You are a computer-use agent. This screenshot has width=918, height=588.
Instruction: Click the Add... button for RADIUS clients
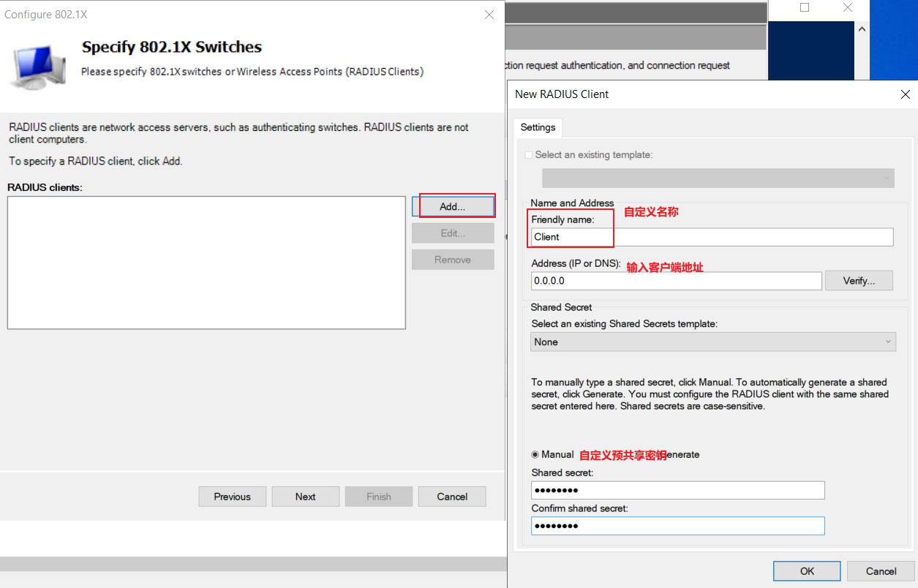click(x=453, y=206)
